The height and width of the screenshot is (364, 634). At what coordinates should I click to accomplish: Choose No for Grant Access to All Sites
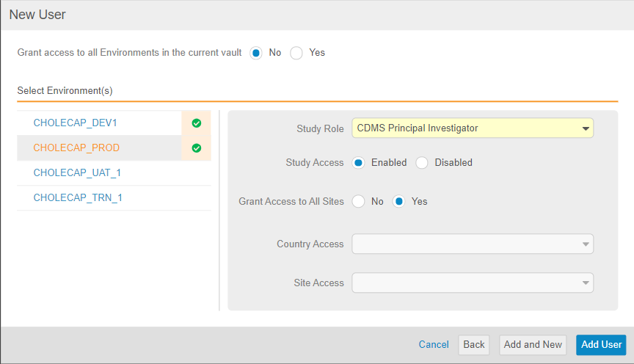coord(359,202)
